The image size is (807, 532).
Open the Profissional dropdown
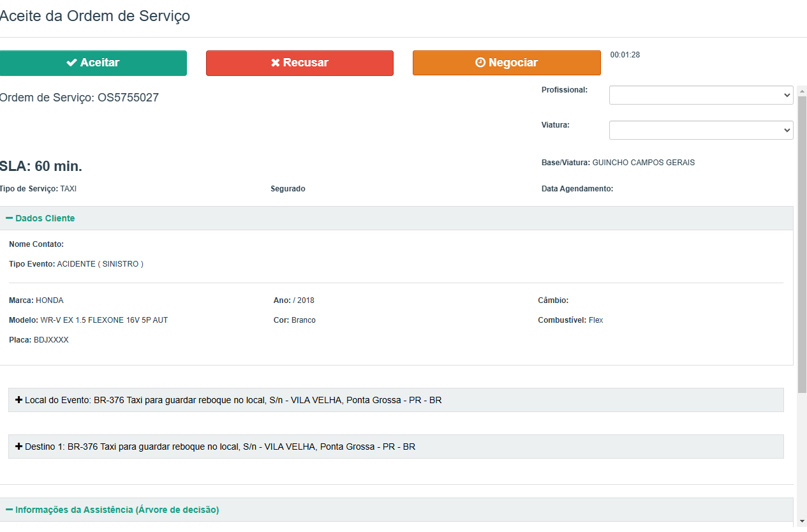coord(700,95)
